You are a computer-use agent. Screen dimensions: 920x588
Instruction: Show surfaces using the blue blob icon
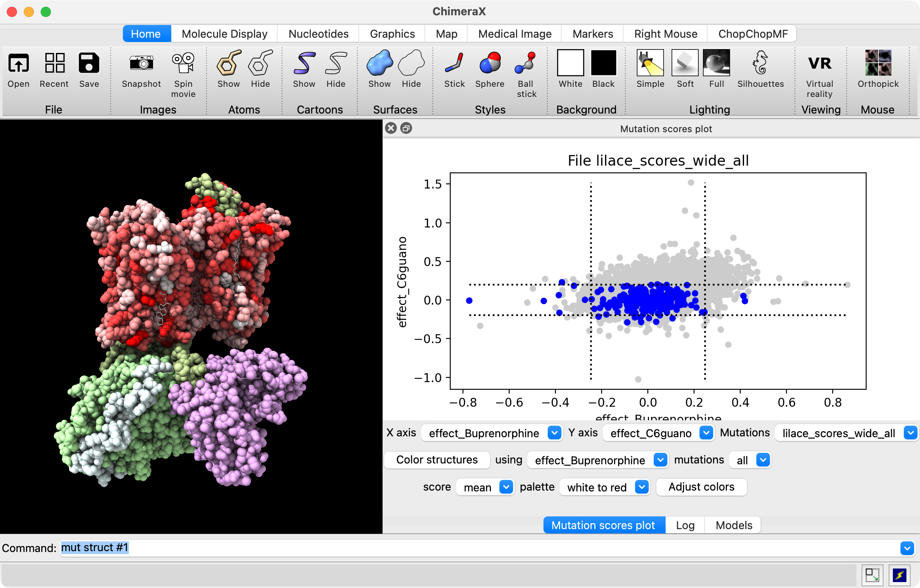coord(379,64)
